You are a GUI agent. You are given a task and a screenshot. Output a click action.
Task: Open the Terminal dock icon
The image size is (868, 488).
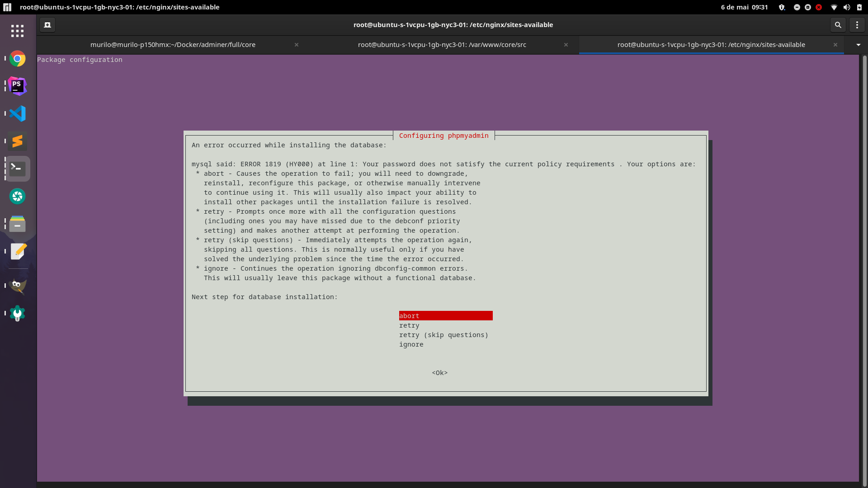click(17, 169)
